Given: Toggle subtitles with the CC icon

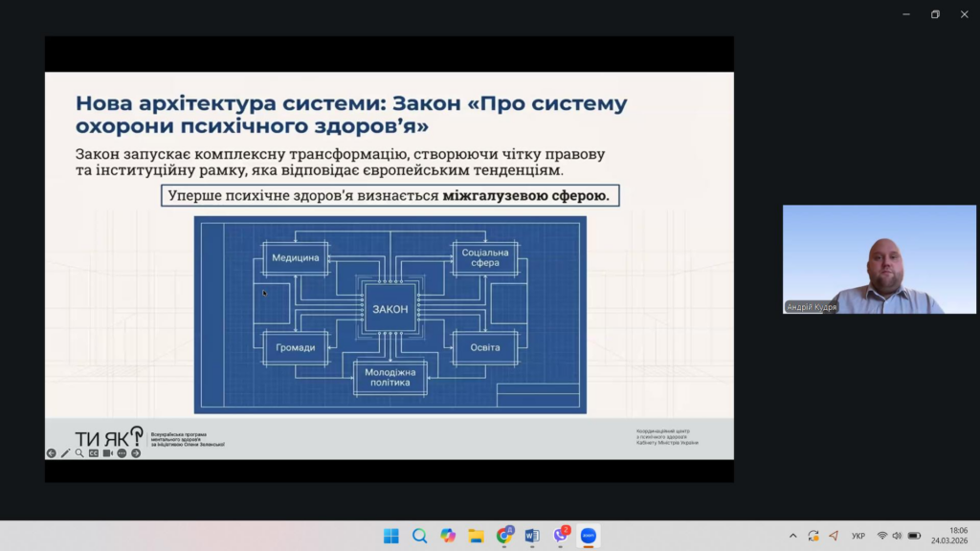Looking at the screenshot, I should [x=94, y=452].
